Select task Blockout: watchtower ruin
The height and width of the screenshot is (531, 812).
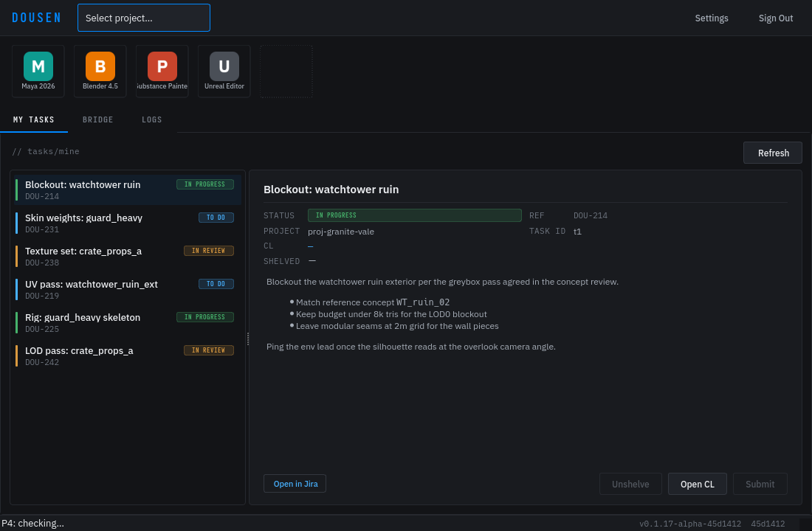pos(128,190)
